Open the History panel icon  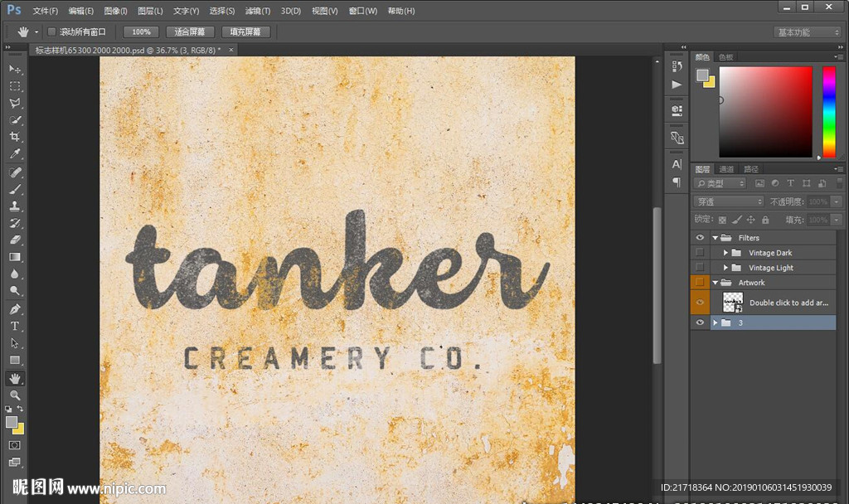tap(677, 66)
